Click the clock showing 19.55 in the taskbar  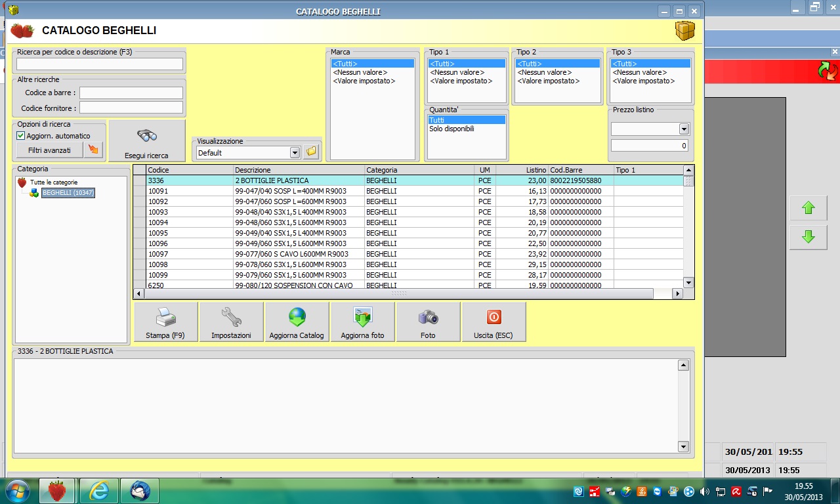[804, 491]
